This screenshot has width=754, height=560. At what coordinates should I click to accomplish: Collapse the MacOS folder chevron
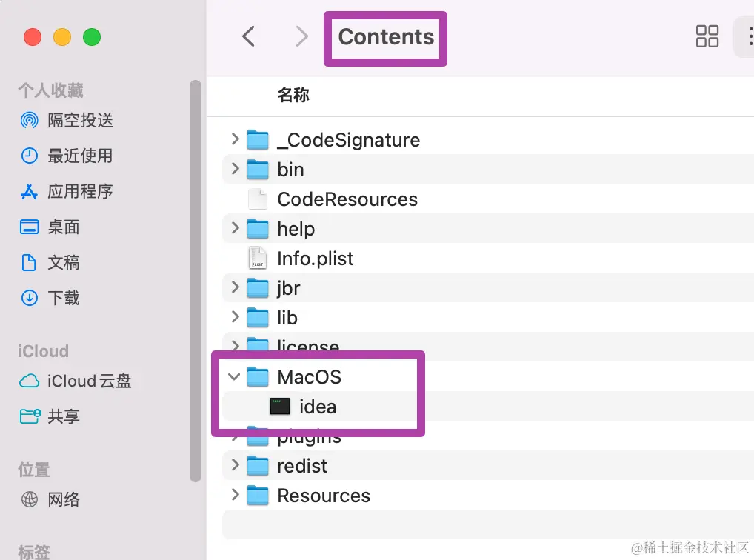(234, 377)
